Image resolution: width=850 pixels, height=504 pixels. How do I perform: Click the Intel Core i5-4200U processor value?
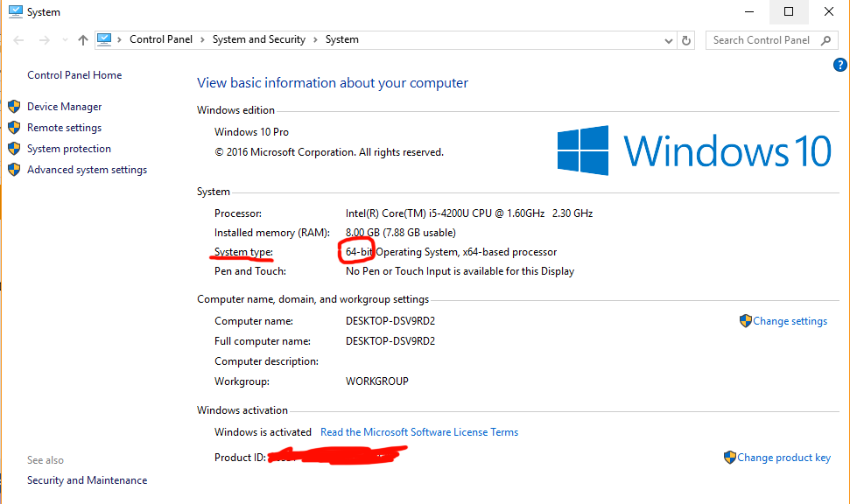coord(469,213)
